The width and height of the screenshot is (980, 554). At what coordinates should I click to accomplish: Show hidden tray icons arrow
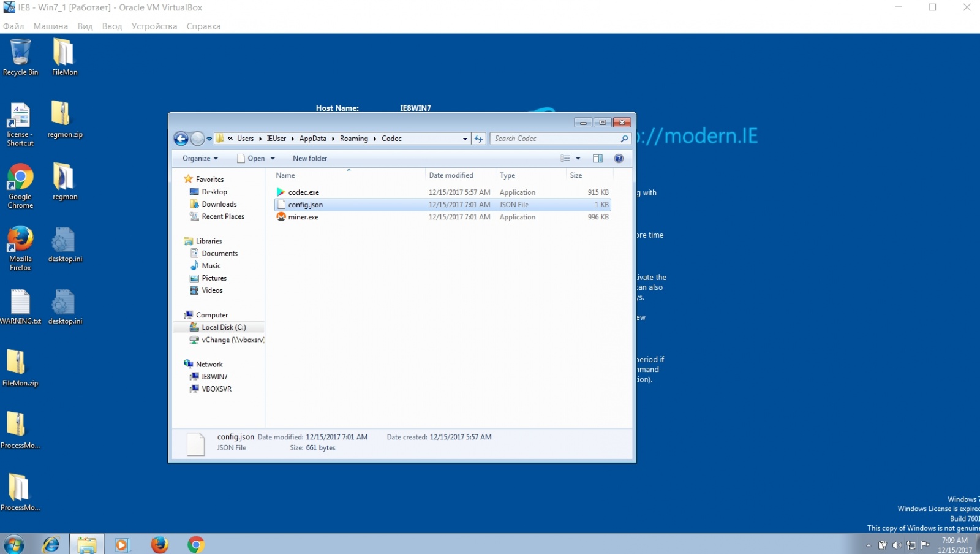[x=868, y=545]
